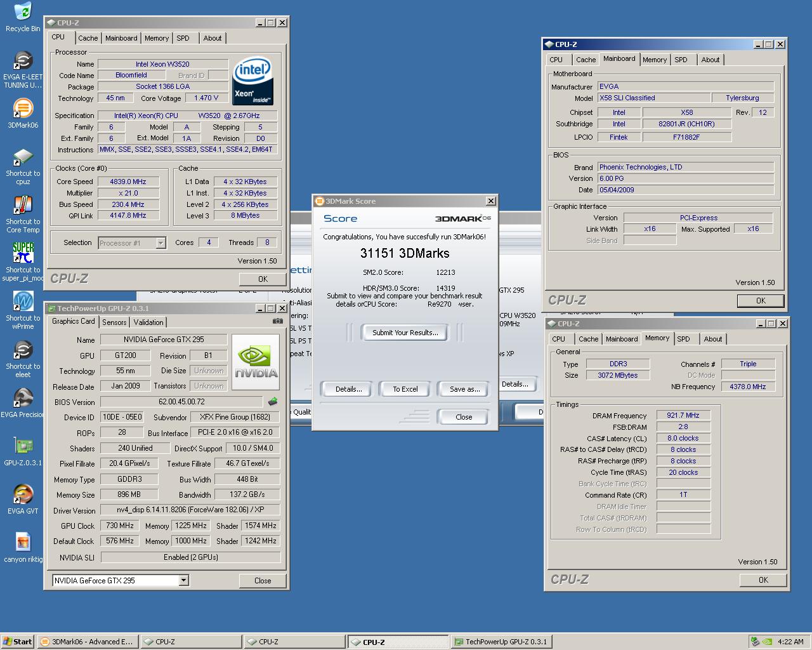This screenshot has width=812, height=650.
Task: Click Save as button in 3DMark Score
Action: tap(464, 389)
